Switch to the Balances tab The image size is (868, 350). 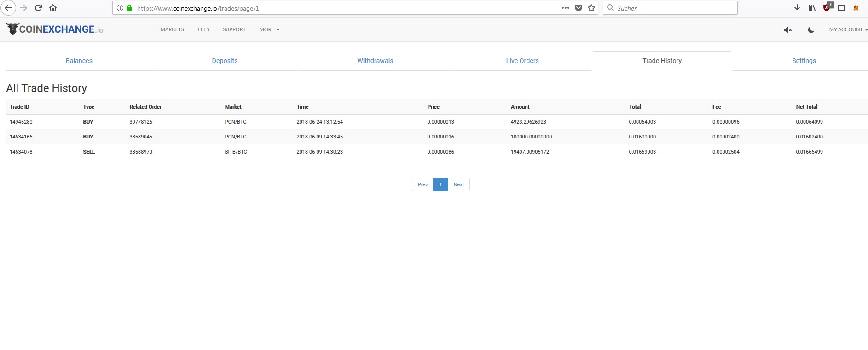point(79,61)
